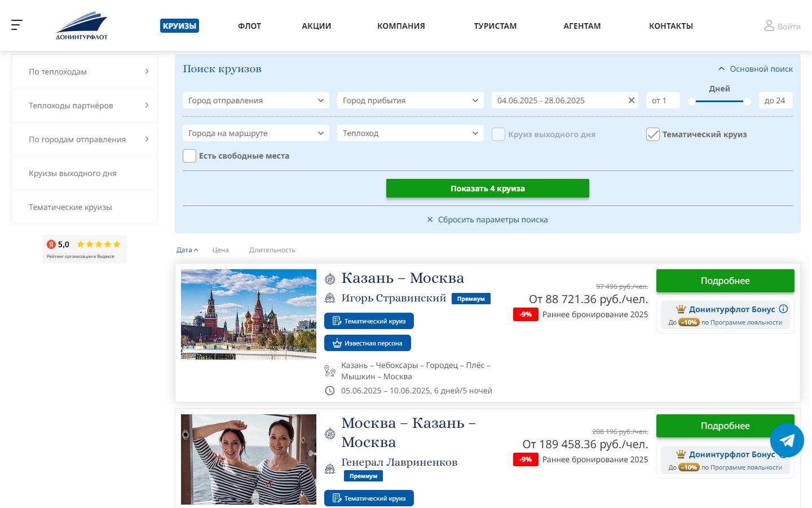Screen dimensions: 812x508
Task: Open the hamburger menu icon
Action: point(17,25)
